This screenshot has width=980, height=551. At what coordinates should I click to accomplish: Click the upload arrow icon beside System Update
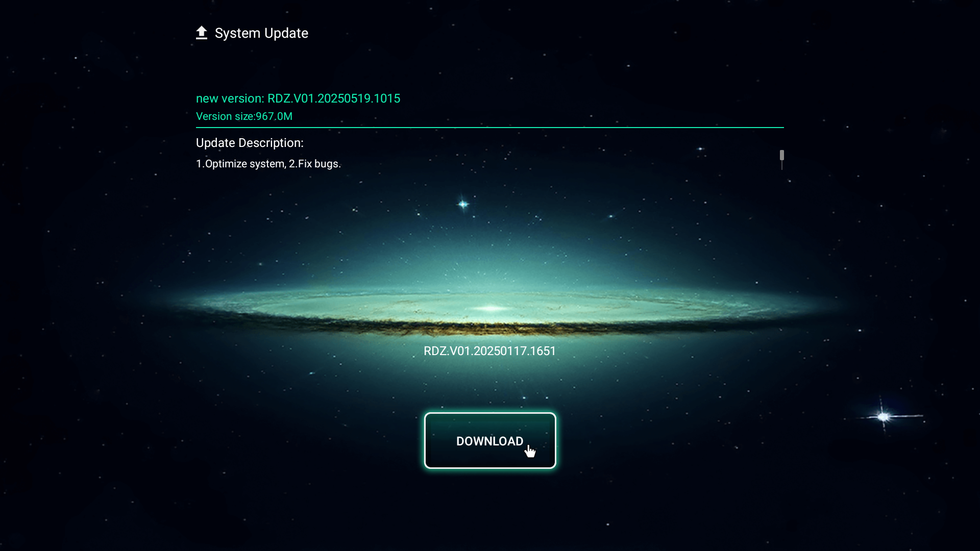point(202,33)
